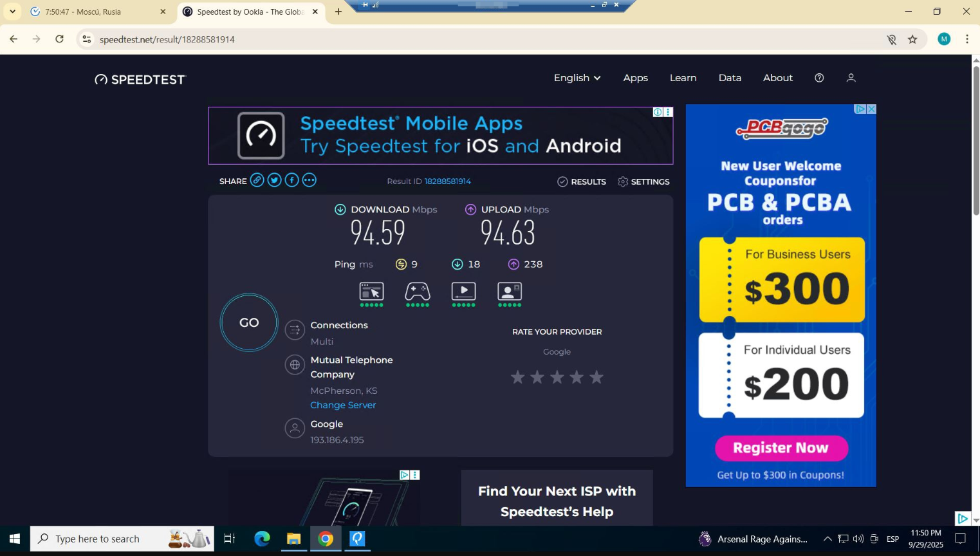
Task: Open the volume control in tray
Action: coord(858,539)
